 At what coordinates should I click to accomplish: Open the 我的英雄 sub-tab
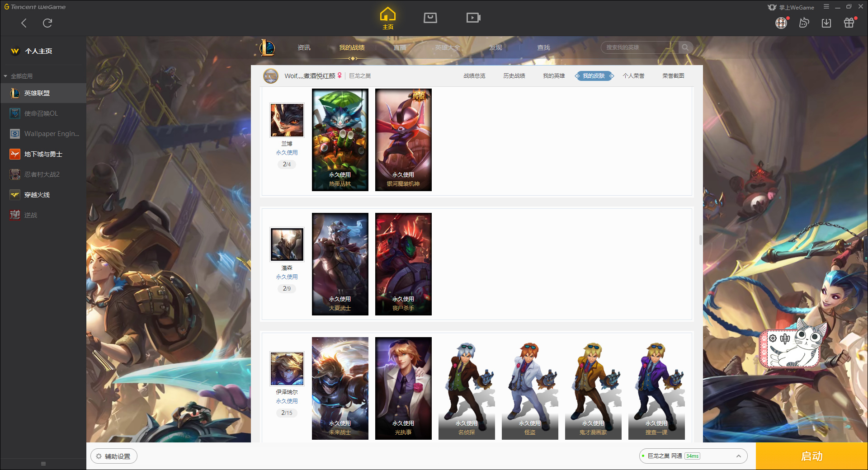pos(554,76)
